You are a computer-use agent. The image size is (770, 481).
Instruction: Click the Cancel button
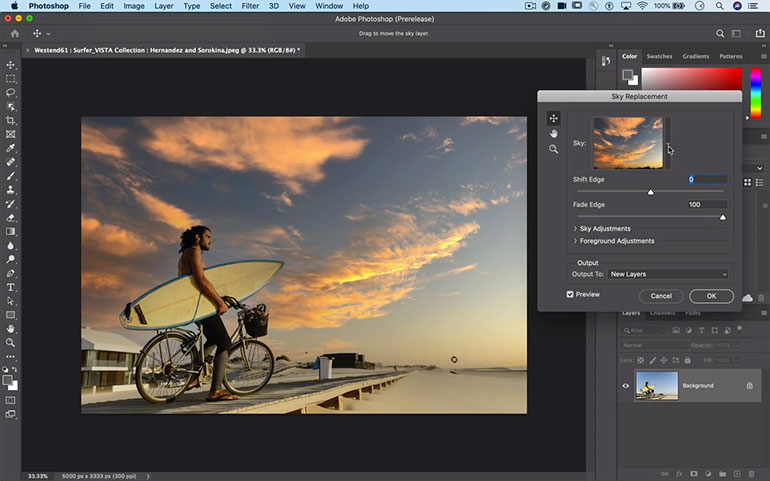tap(661, 296)
